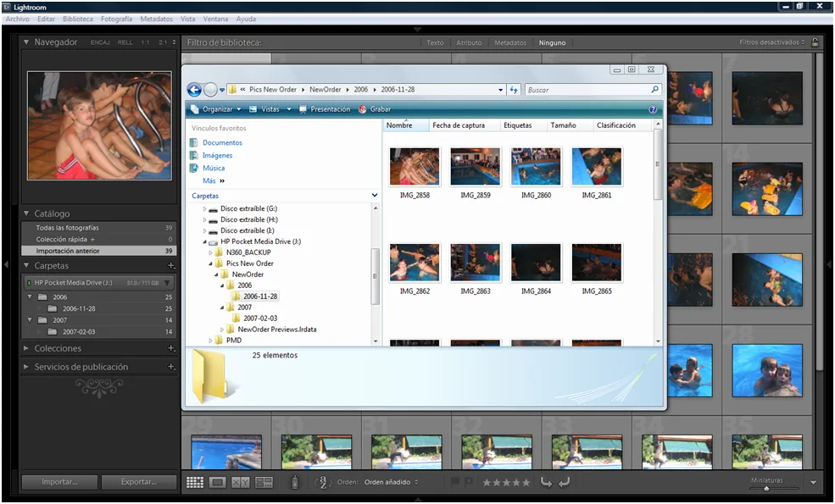Viewport: 835px width, 504px height.
Task: Set a five-star rating in the toolbar
Action: click(526, 483)
